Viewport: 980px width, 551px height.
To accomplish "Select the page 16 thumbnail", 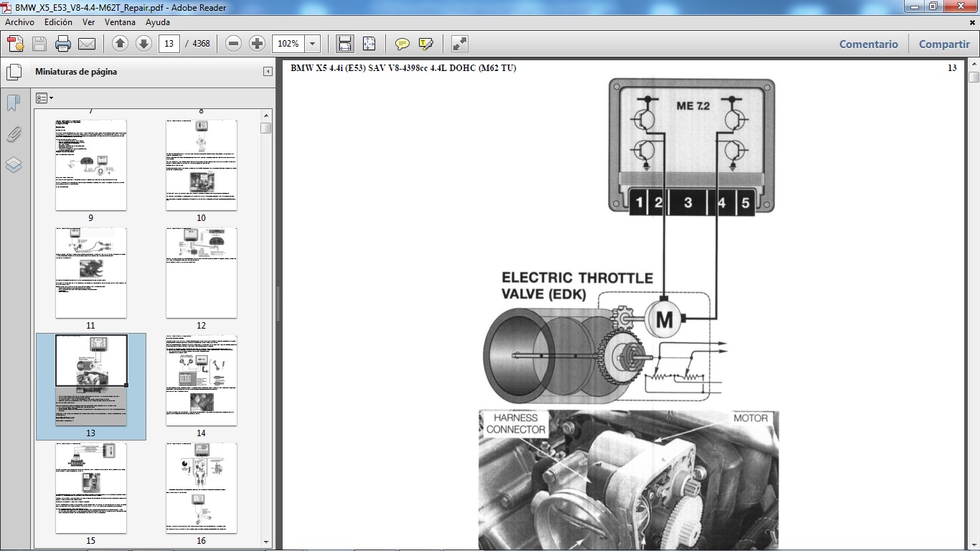I will [x=201, y=489].
